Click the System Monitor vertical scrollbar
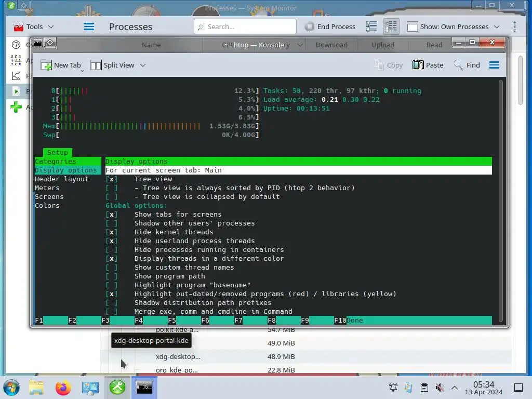Image resolution: width=532 pixels, height=399 pixels. pos(521,80)
